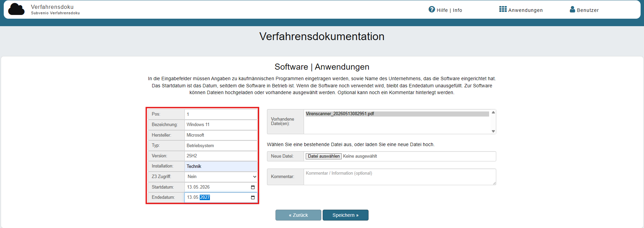Viewport: 644px width, 228px height.
Task: Open the Endedatum calendar picker icon
Action: (253, 197)
